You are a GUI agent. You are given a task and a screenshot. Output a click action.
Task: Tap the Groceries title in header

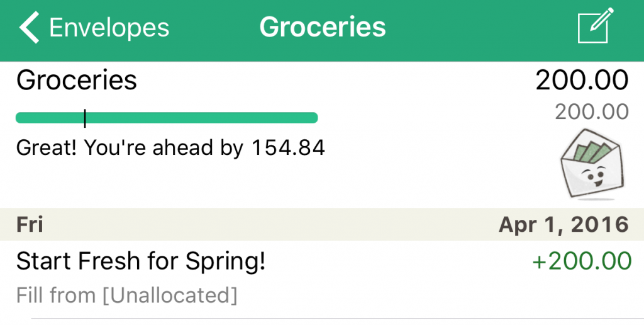323,27
